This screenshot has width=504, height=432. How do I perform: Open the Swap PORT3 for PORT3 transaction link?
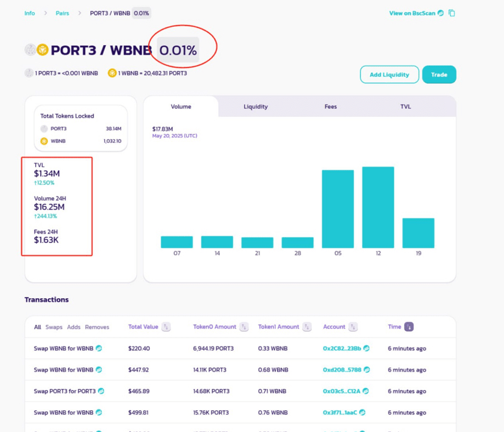64,391
